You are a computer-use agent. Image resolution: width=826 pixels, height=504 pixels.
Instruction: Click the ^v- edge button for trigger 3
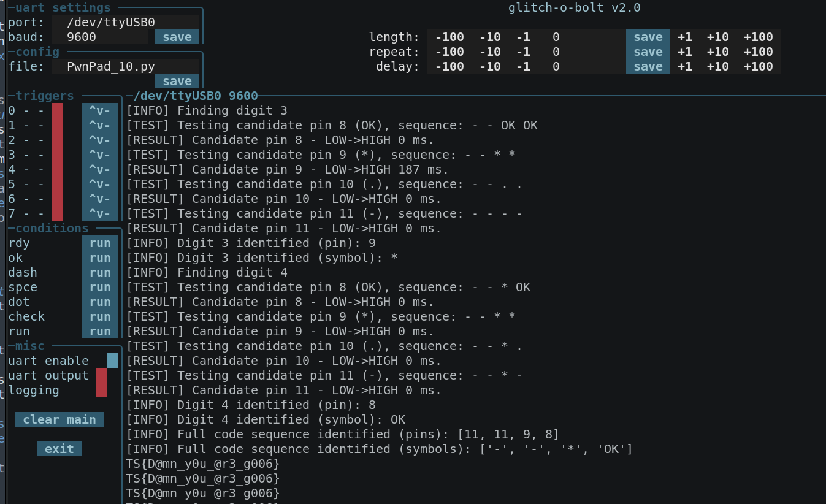100,155
